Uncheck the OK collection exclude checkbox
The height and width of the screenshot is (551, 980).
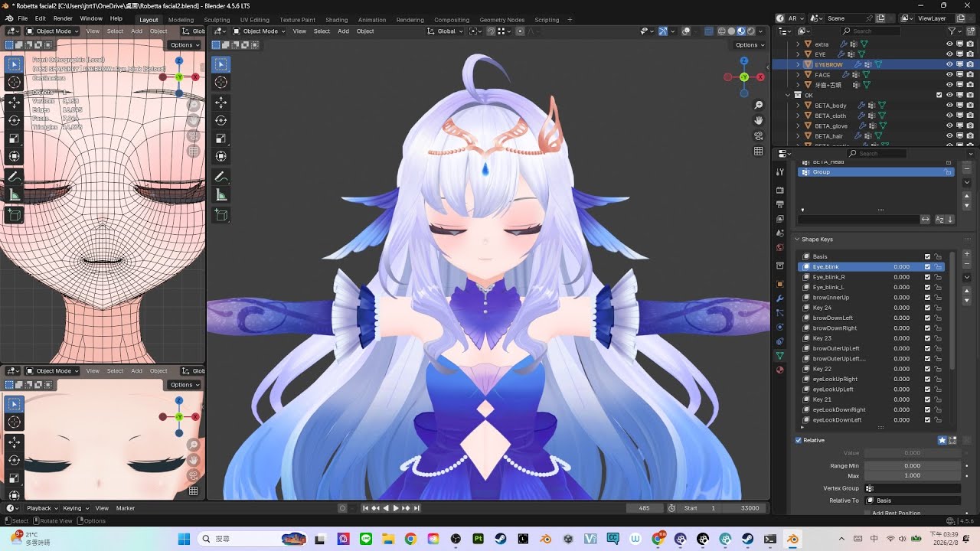click(x=939, y=95)
